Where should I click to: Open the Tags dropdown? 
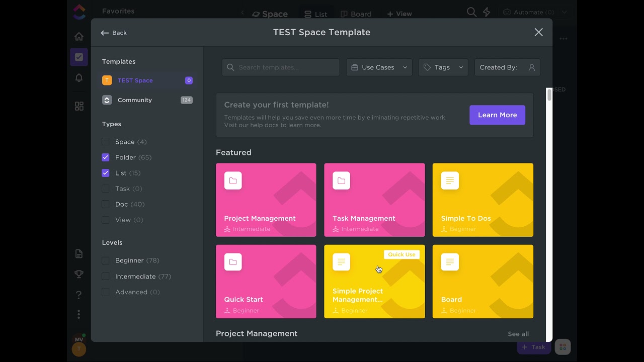click(x=443, y=67)
